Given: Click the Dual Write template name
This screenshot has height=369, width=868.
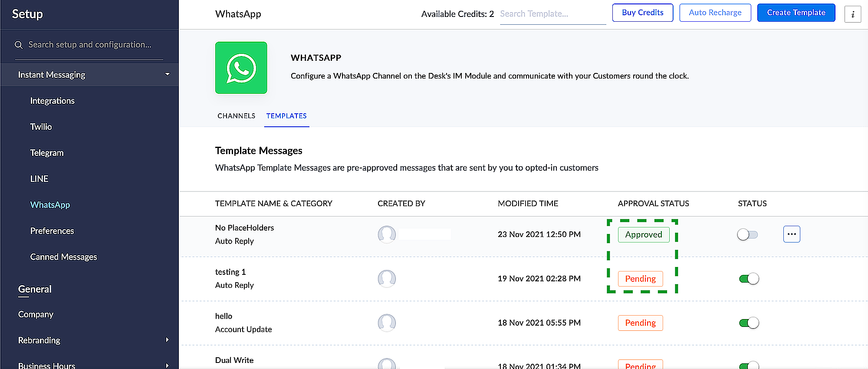Looking at the screenshot, I should [x=234, y=360].
